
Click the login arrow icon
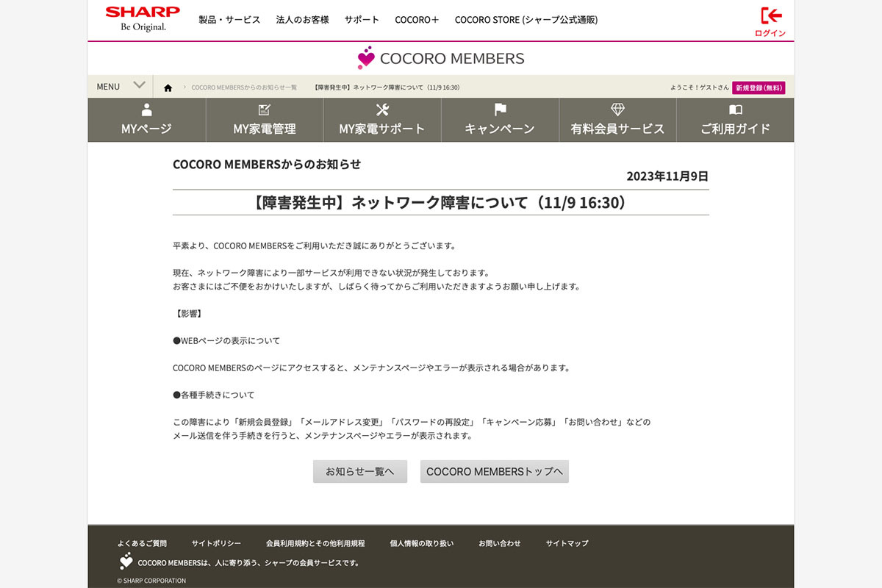[x=771, y=15]
